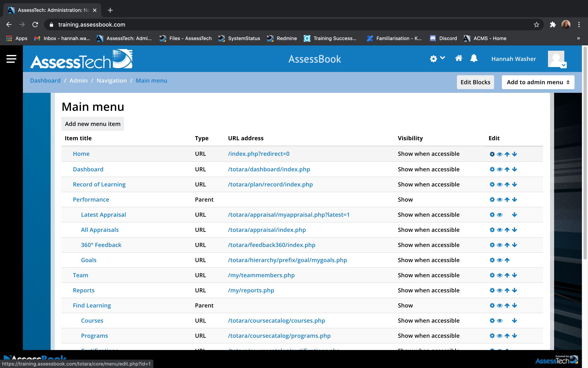Hide Record of Learning via eye icon
The width and height of the screenshot is (588, 368).
pos(500,184)
